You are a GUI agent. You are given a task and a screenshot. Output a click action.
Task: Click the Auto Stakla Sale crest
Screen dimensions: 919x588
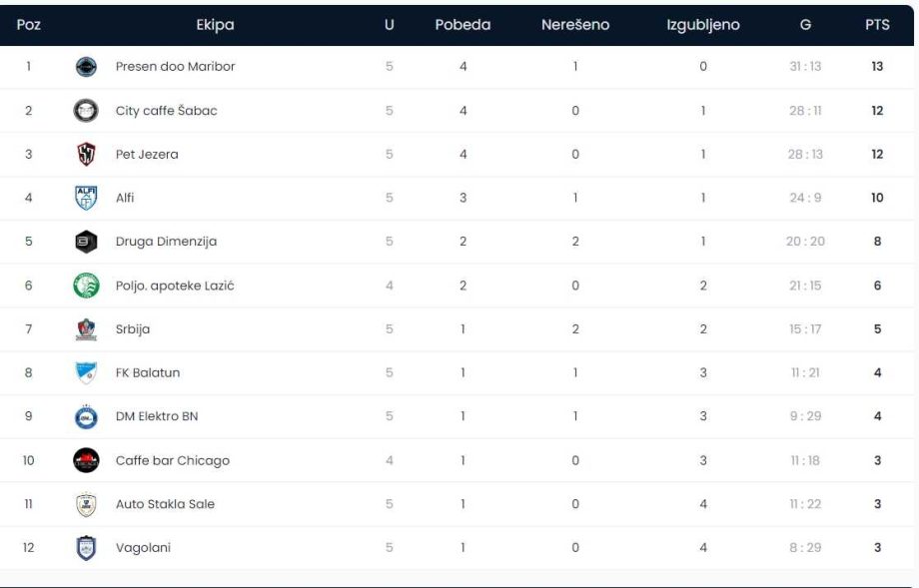pyautogui.click(x=86, y=504)
